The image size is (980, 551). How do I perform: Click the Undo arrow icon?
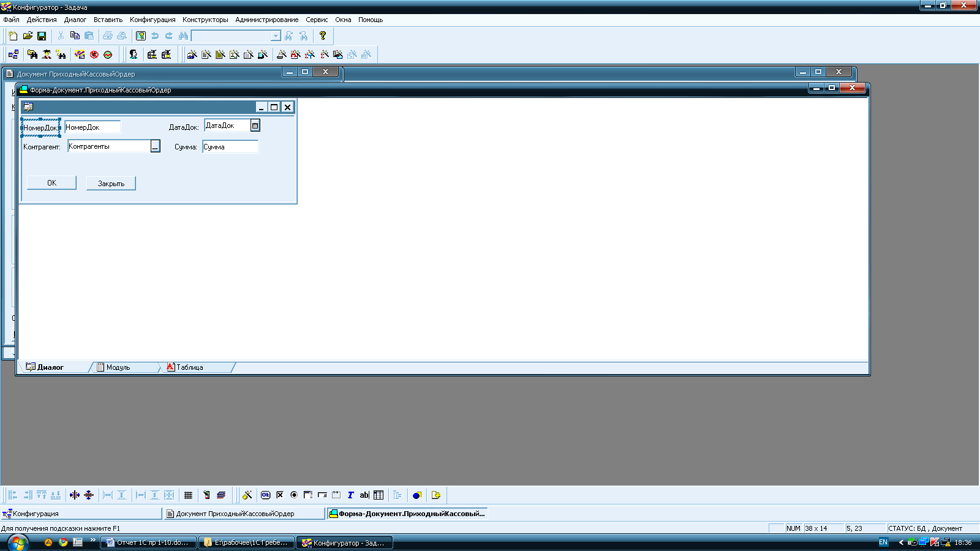(x=155, y=36)
